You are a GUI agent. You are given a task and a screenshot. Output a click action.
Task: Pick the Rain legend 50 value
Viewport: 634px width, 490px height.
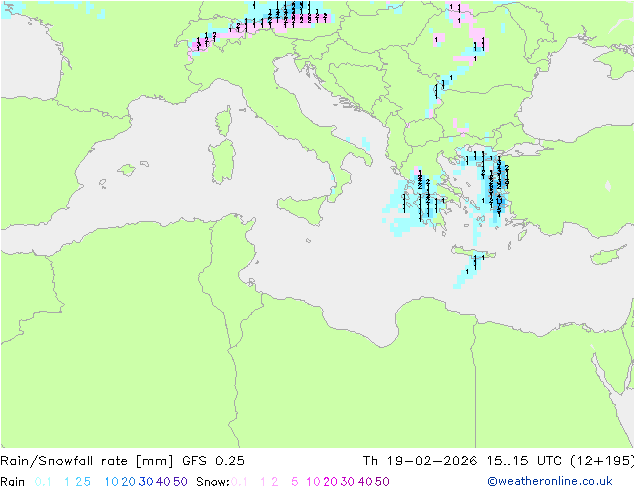click(180, 482)
